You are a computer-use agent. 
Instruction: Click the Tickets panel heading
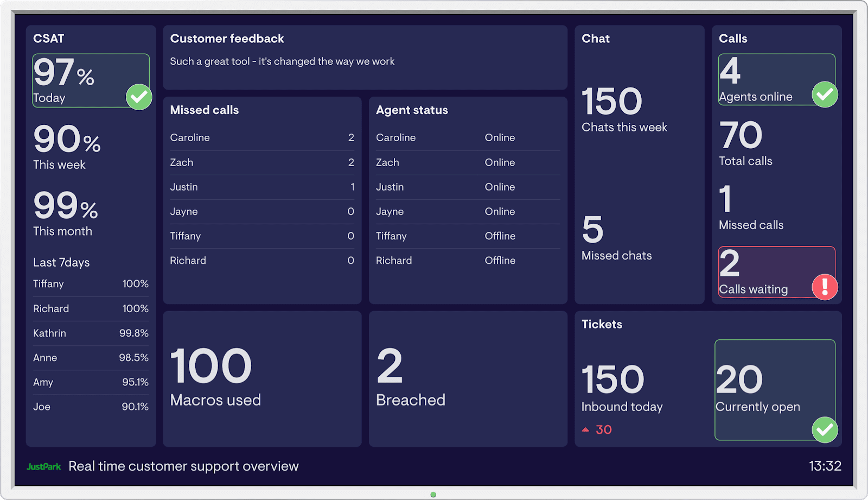point(602,324)
